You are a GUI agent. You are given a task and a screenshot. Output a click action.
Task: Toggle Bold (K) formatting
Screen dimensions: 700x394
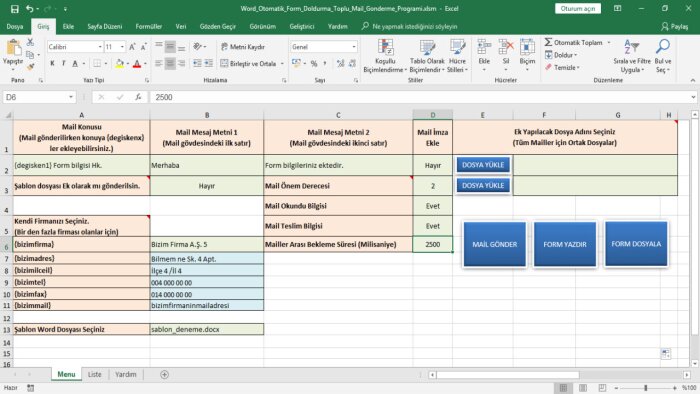pos(52,64)
